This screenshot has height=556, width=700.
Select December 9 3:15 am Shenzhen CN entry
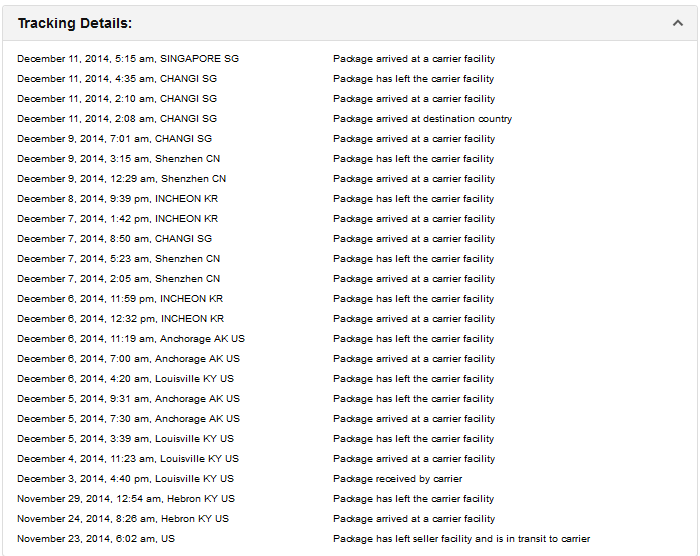(x=118, y=159)
